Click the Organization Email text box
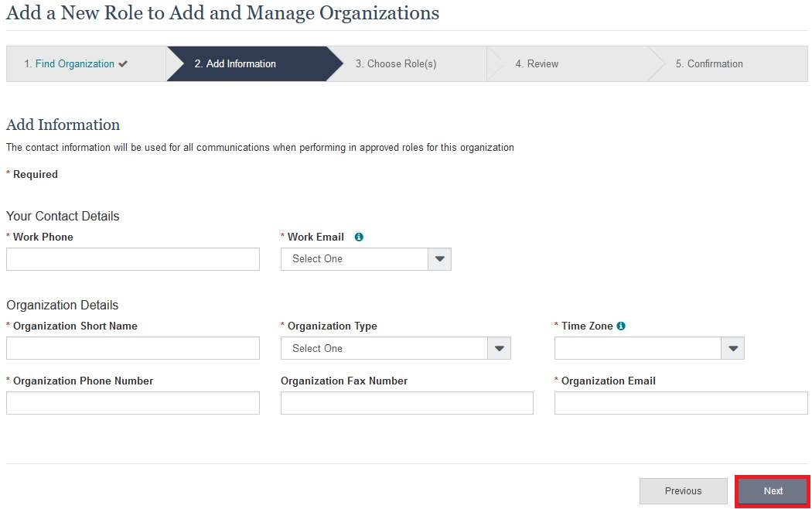This screenshot has width=812, height=509. (681, 403)
